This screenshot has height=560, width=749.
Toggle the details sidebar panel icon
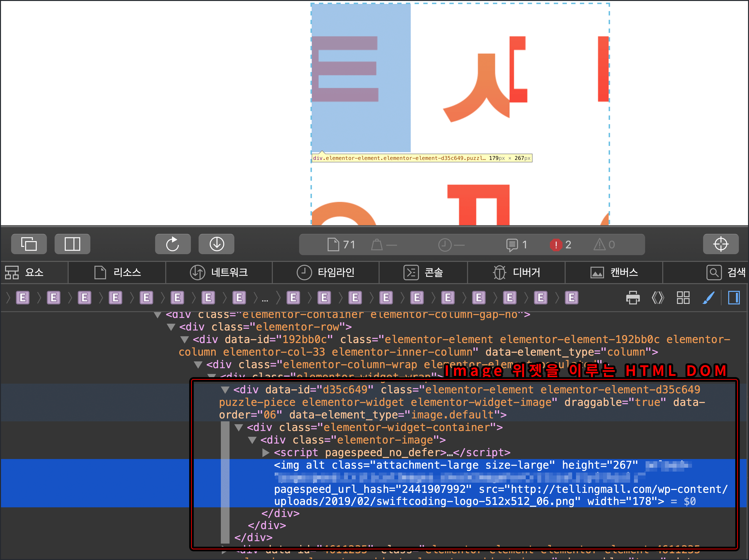[x=734, y=298]
